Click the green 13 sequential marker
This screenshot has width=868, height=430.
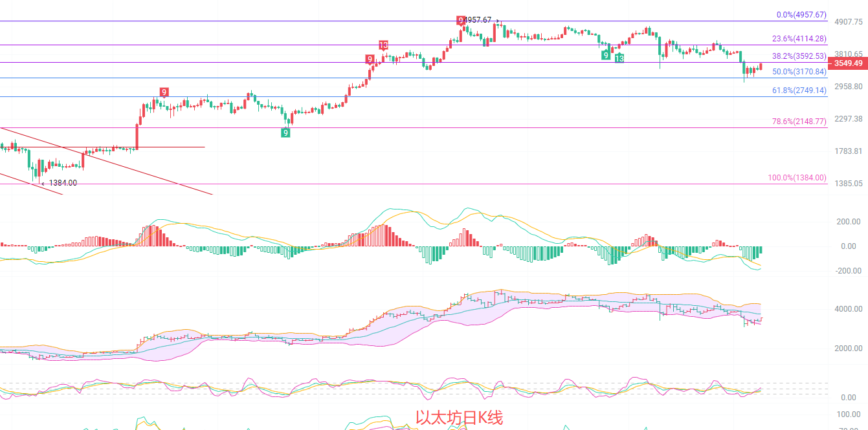pyautogui.click(x=619, y=58)
